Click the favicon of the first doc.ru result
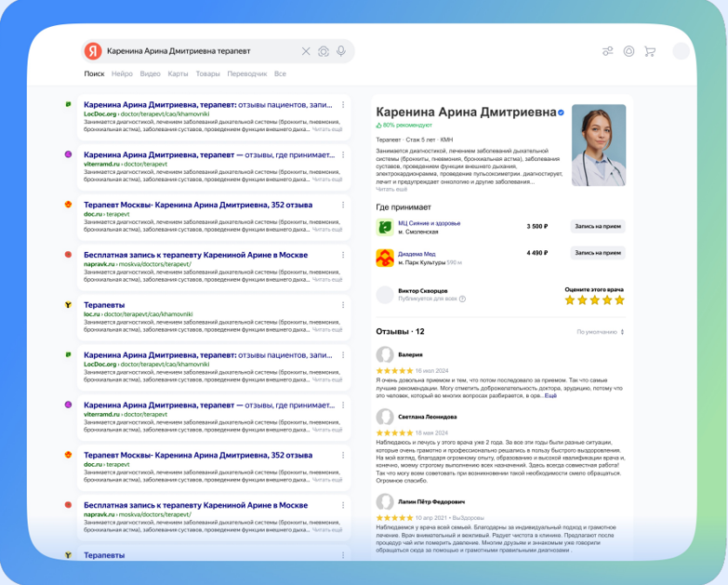This screenshot has width=728, height=585. (x=68, y=205)
